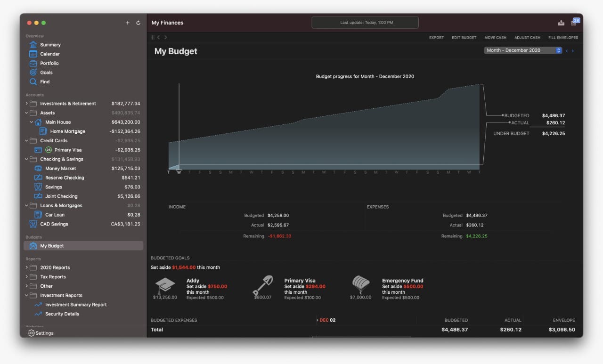Click the Last update status field
Screen dimensions: 603x364
[365, 23]
